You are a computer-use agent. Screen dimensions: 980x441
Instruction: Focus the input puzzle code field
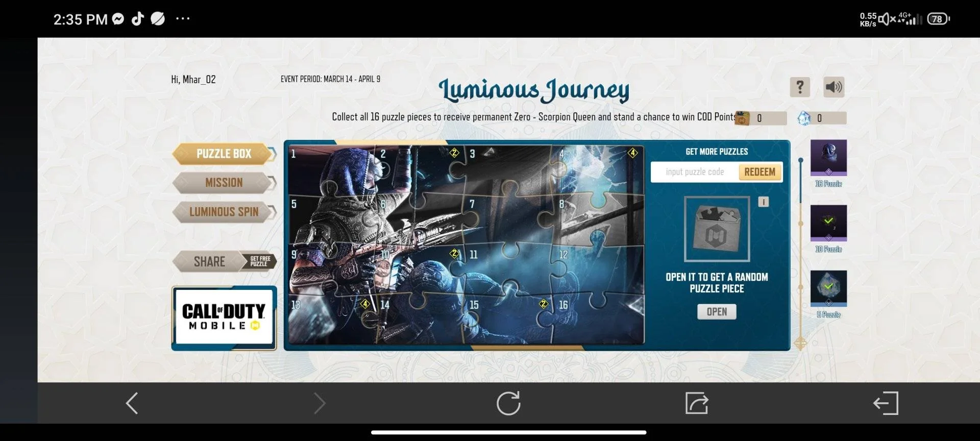tap(695, 172)
